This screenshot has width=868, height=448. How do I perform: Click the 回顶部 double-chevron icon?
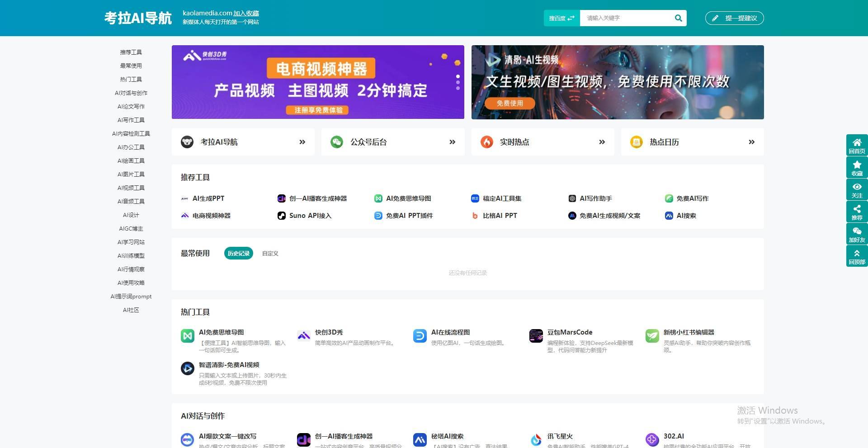[857, 253]
